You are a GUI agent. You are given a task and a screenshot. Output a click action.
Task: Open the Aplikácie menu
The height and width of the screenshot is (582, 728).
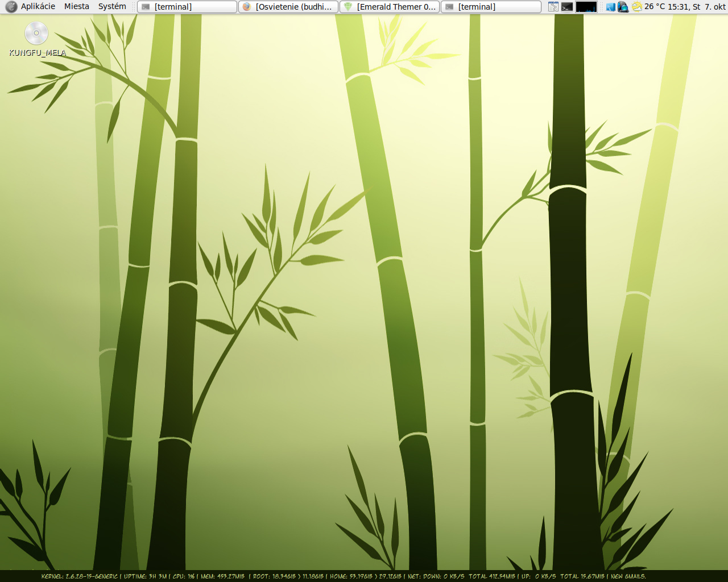38,7
